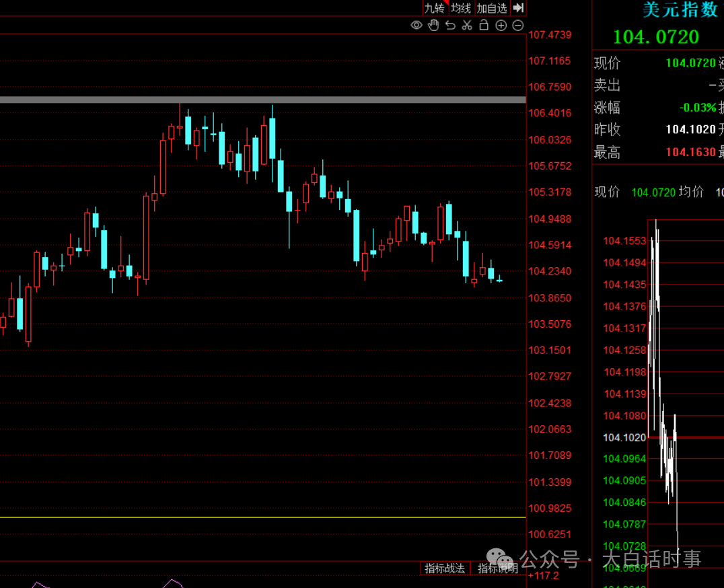Screen dimensions: 724x588
Task: Click the 卖出 row label
Action: coord(607,85)
